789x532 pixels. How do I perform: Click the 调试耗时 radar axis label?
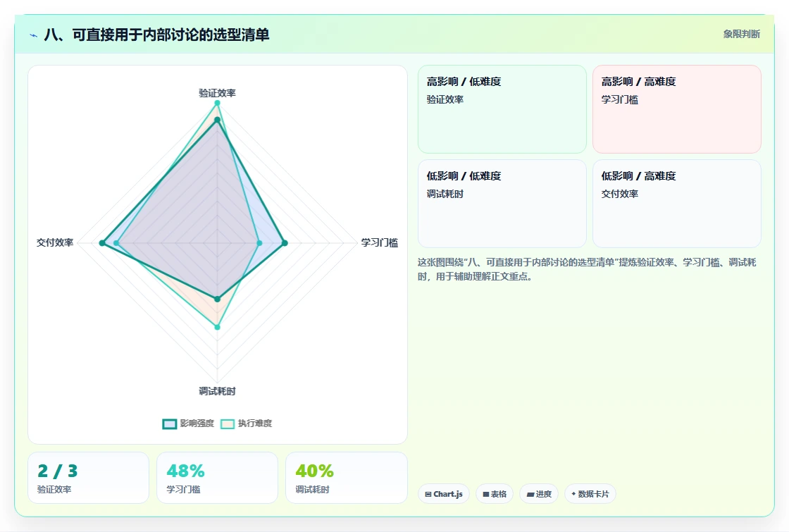[218, 391]
